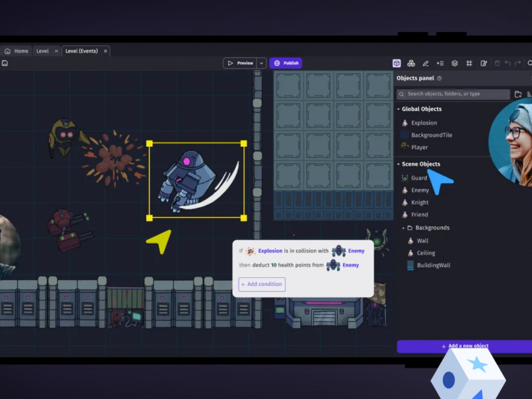This screenshot has width=532, height=399.
Task: Click the Add condition button
Action: point(262,285)
